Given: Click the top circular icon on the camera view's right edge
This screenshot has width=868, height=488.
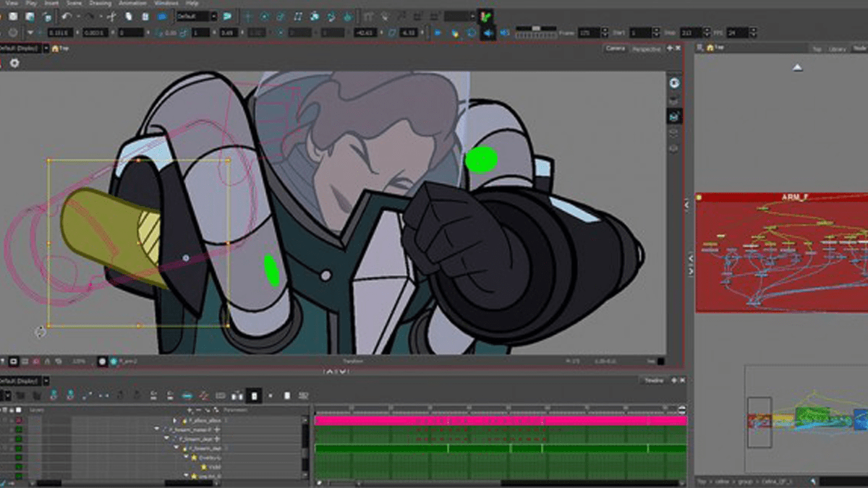Looking at the screenshot, I should [x=674, y=82].
